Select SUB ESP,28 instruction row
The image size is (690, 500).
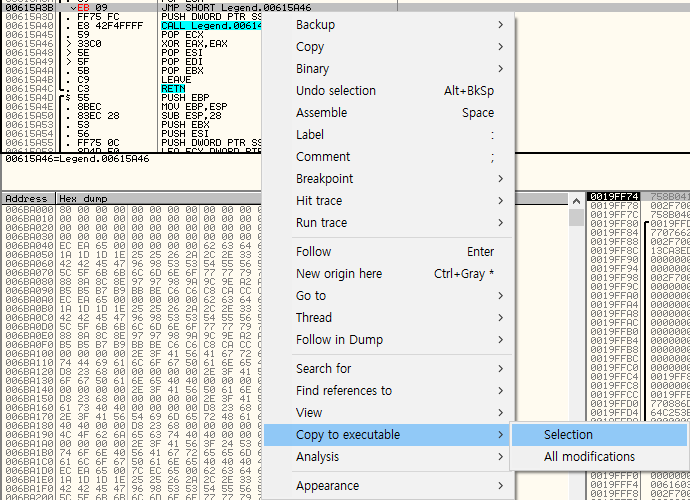132,116
